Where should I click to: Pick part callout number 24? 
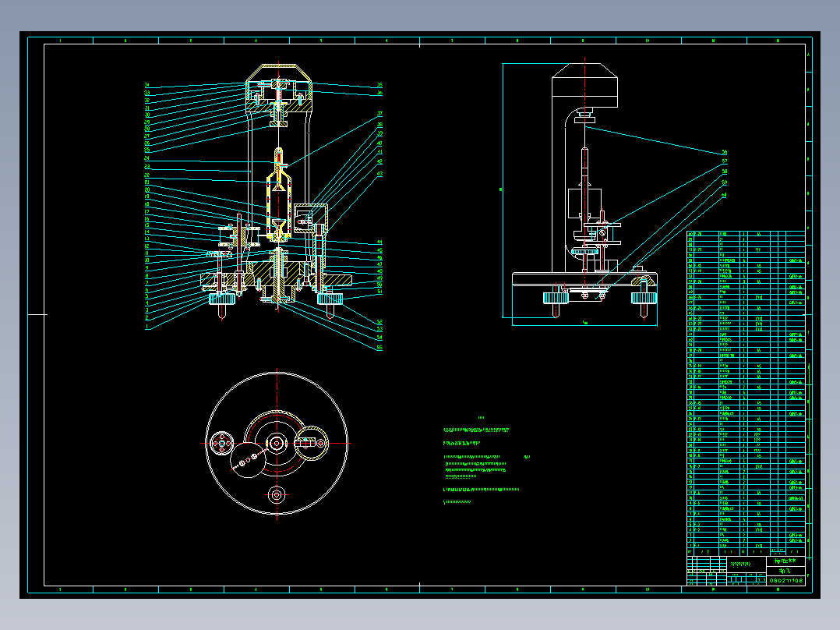pos(146,158)
